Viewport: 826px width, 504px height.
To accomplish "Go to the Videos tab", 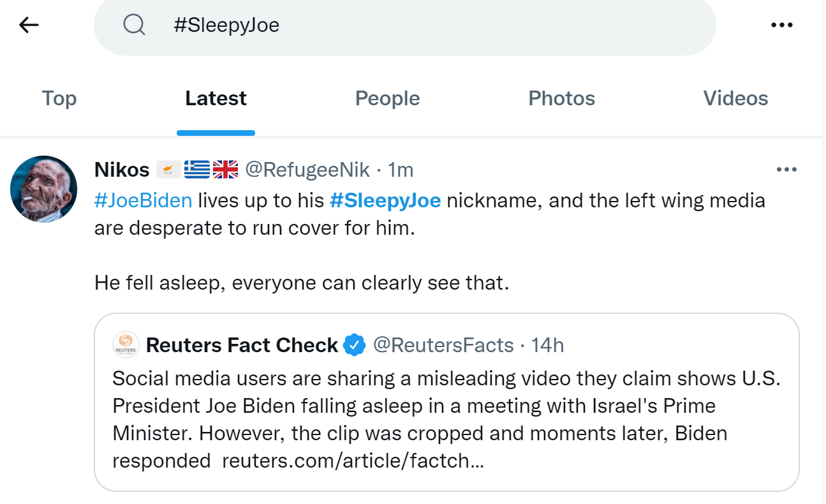I will click(735, 98).
